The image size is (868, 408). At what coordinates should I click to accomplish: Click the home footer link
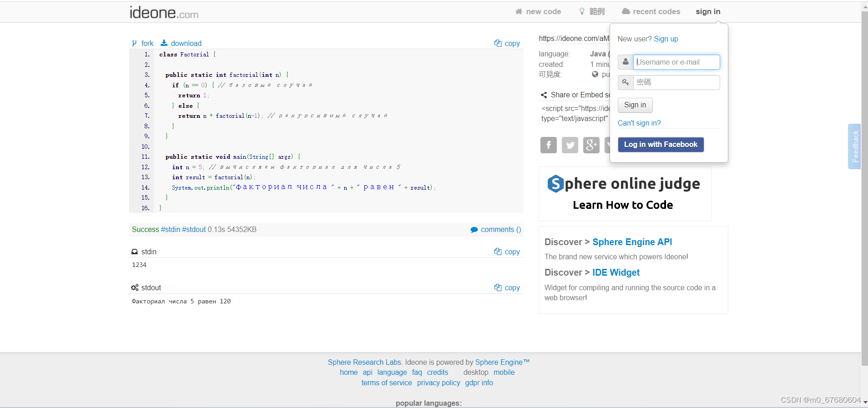(x=349, y=373)
